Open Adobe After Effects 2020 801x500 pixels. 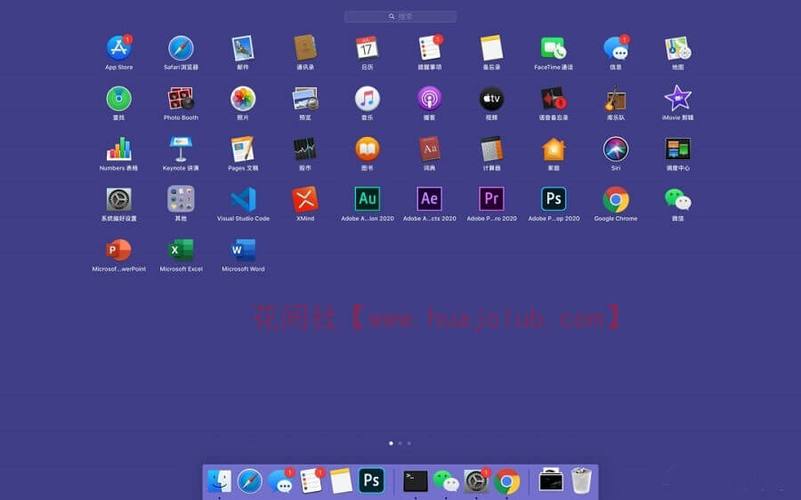(430, 199)
